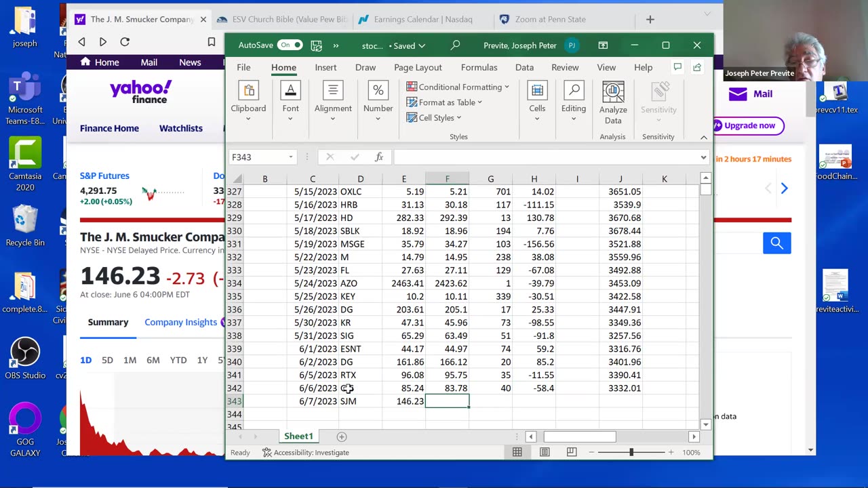Open Conditional Formatting dropdown

tap(458, 87)
